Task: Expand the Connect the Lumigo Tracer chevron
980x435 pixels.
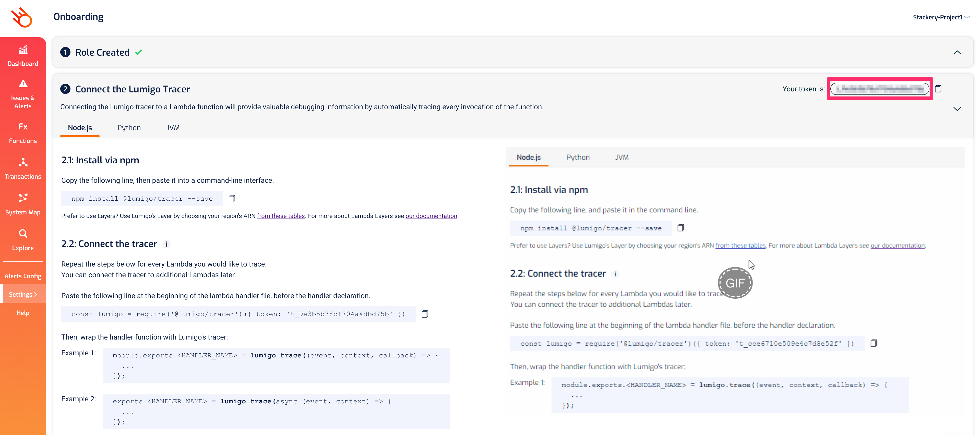Action: pos(957,109)
